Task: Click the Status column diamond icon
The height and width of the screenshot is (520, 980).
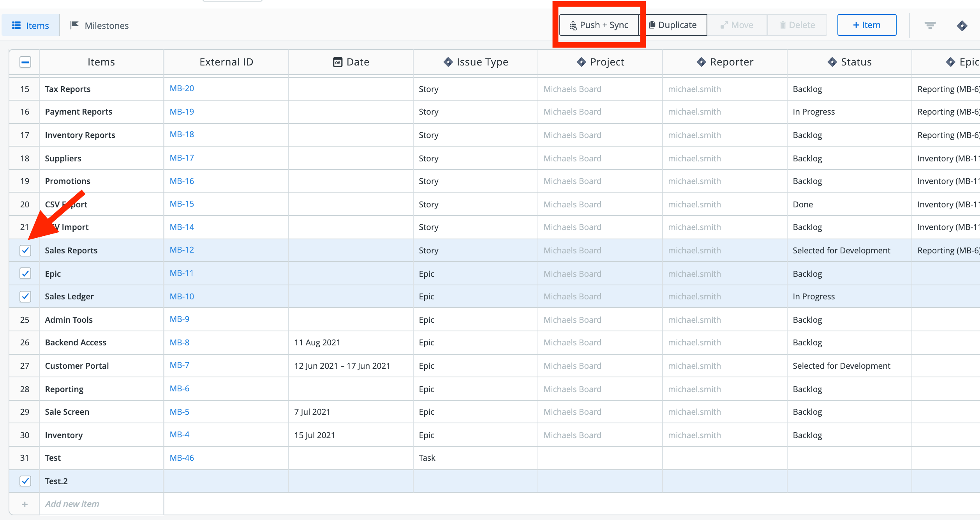Action: pyautogui.click(x=832, y=62)
